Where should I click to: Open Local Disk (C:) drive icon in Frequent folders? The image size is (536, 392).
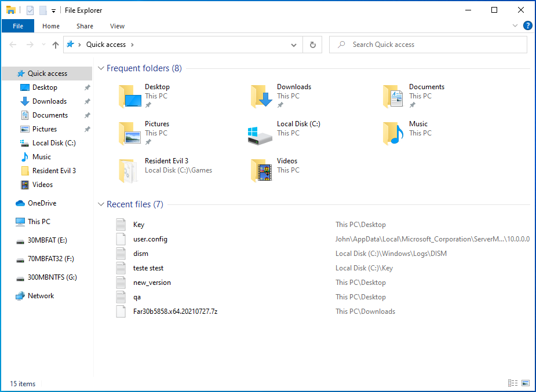coord(260,133)
